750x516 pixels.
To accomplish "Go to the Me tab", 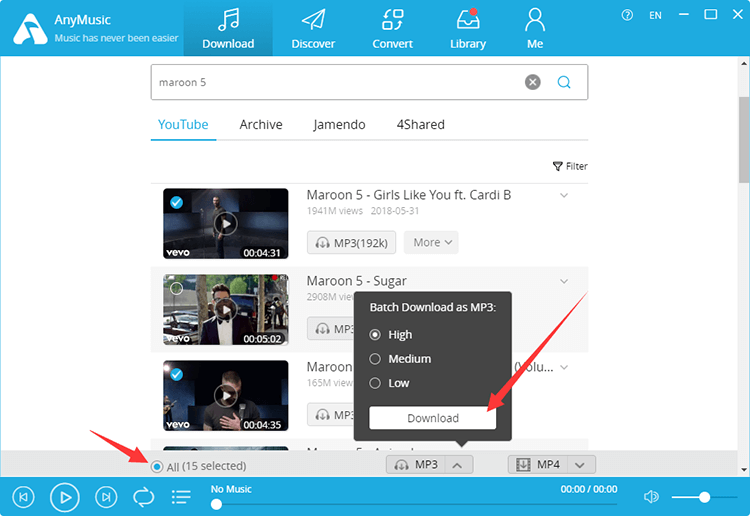I will tap(535, 29).
